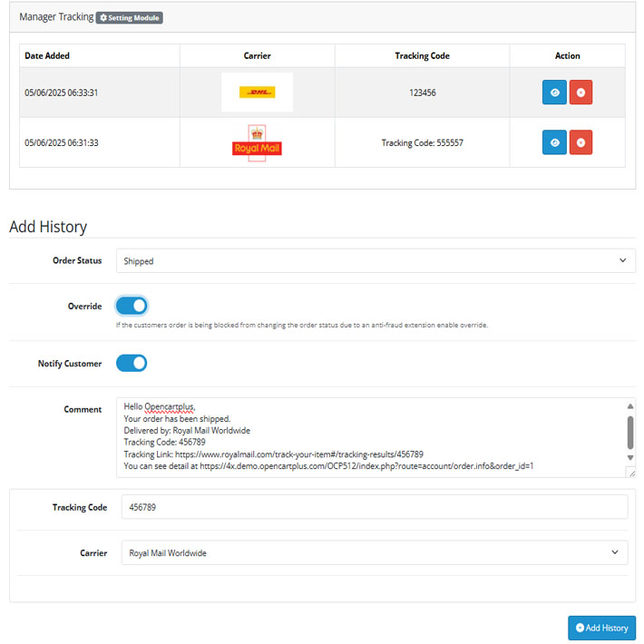644x644 pixels.
Task: Open the Order Status dropdown showing Shipped
Action: (376, 260)
